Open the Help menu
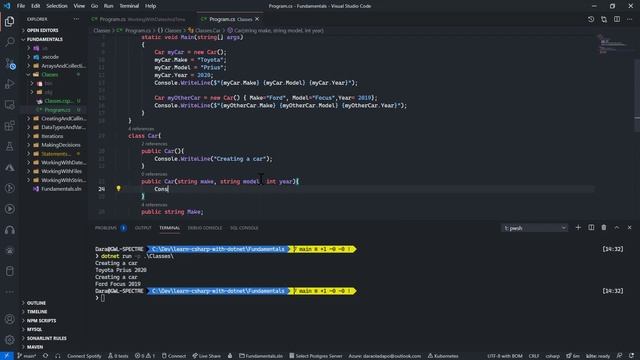The image size is (640, 360). (151, 6)
